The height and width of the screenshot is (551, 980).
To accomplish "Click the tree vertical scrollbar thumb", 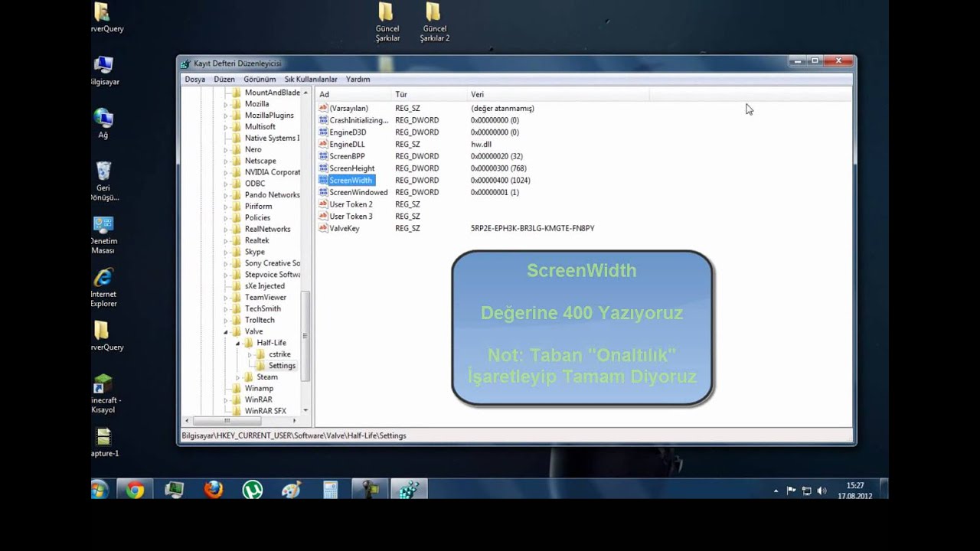I will (x=305, y=336).
